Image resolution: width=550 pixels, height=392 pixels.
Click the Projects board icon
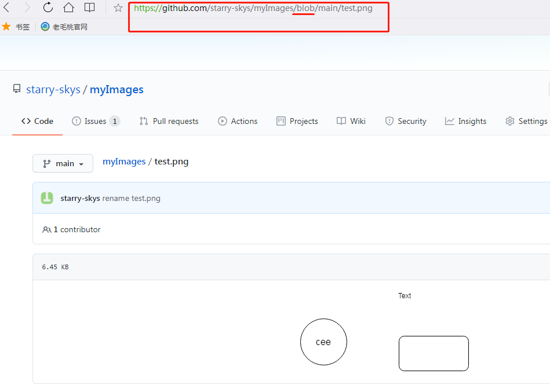tap(281, 121)
